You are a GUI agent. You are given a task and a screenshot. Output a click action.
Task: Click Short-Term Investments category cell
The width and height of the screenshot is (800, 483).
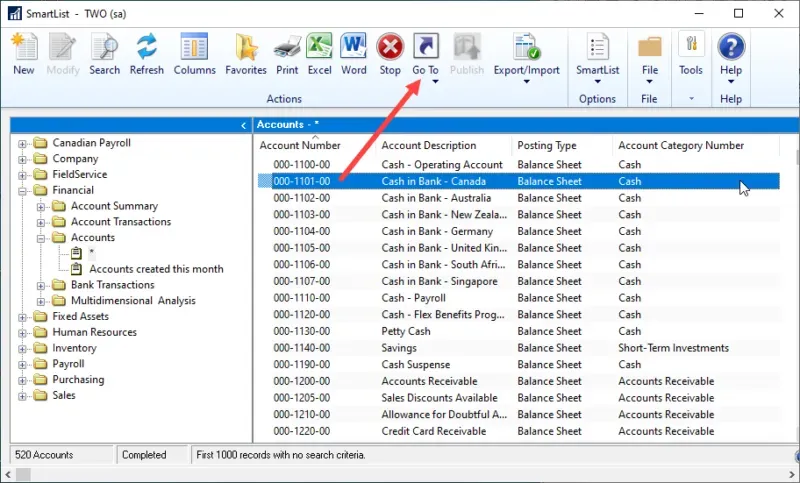point(673,348)
